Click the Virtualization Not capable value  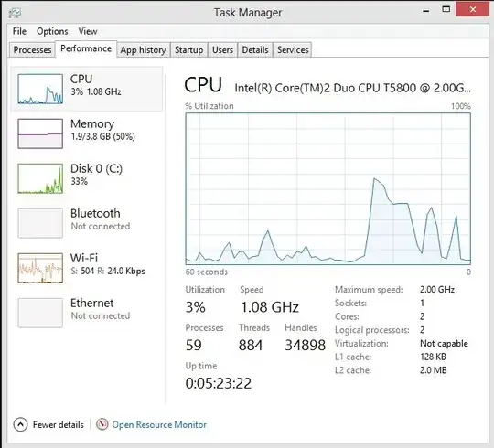pos(444,343)
